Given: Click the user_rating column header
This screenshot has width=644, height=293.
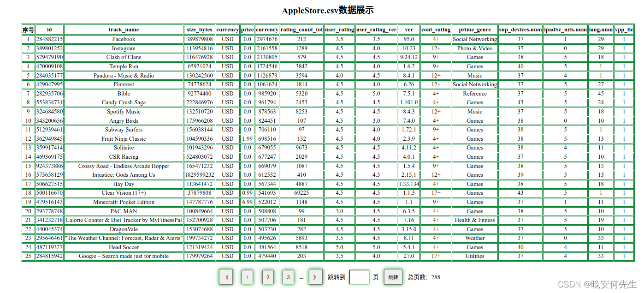Looking at the screenshot, I should coord(339,30).
